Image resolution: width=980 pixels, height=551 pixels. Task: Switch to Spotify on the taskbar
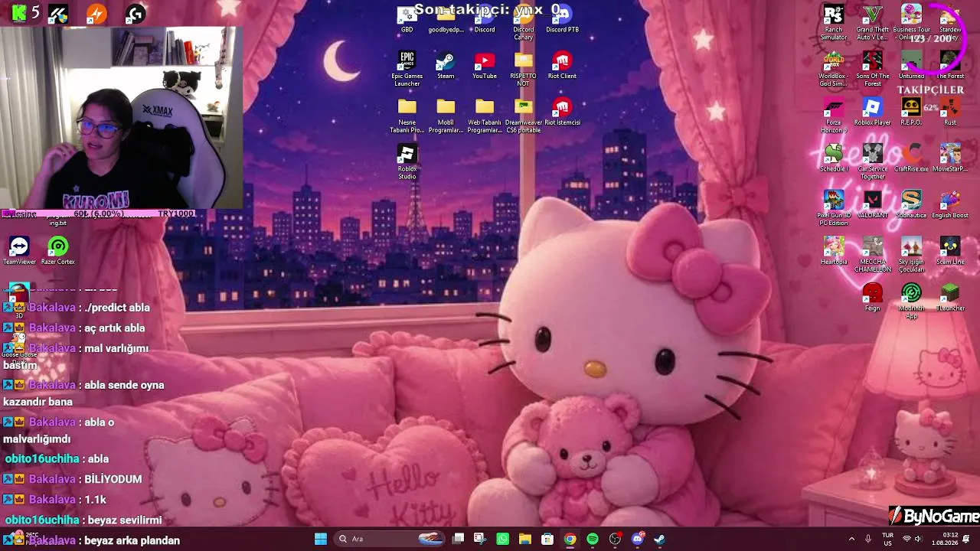point(593,539)
